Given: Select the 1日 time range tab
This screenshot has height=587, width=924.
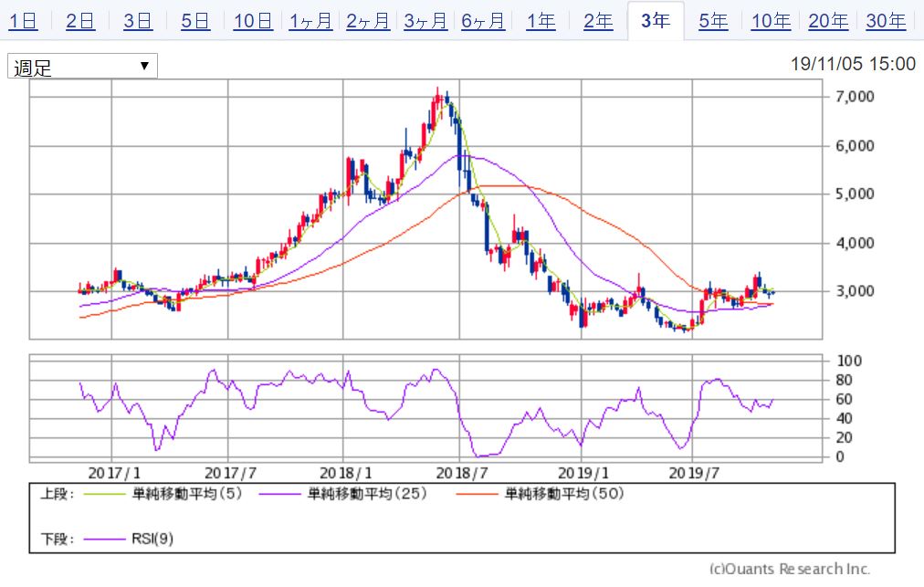Looking at the screenshot, I should [23, 21].
